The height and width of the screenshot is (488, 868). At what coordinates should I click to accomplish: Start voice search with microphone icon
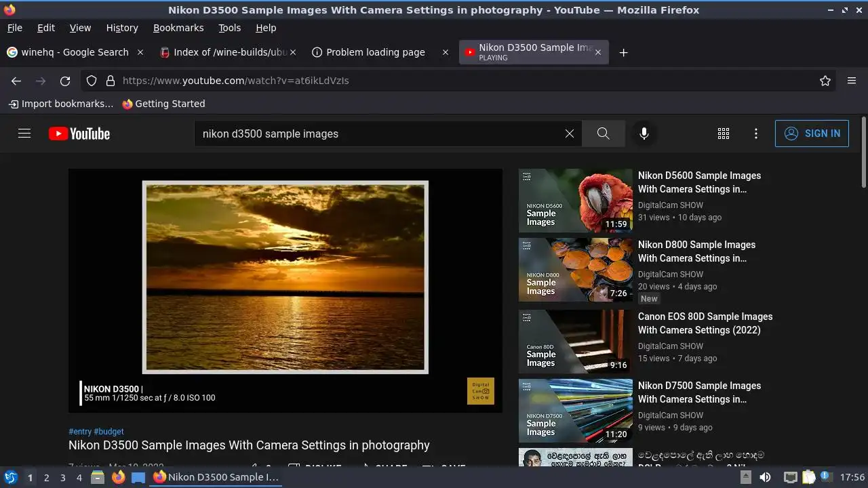pos(644,134)
